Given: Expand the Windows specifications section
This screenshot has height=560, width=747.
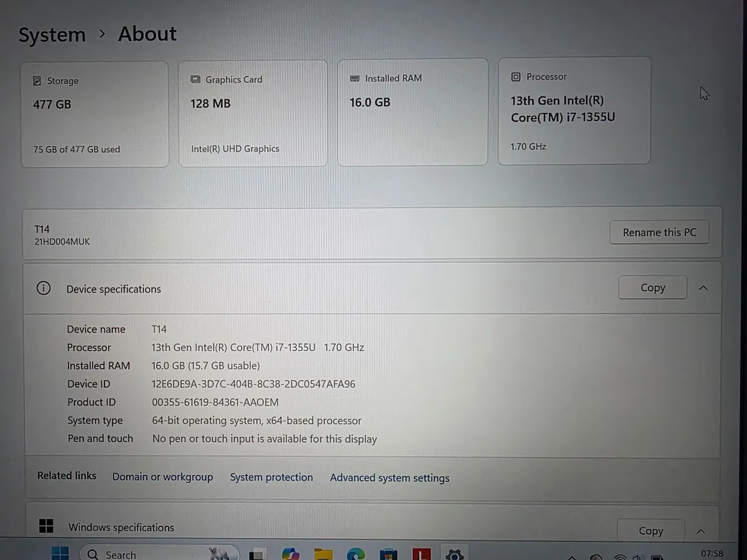Looking at the screenshot, I should click(701, 531).
